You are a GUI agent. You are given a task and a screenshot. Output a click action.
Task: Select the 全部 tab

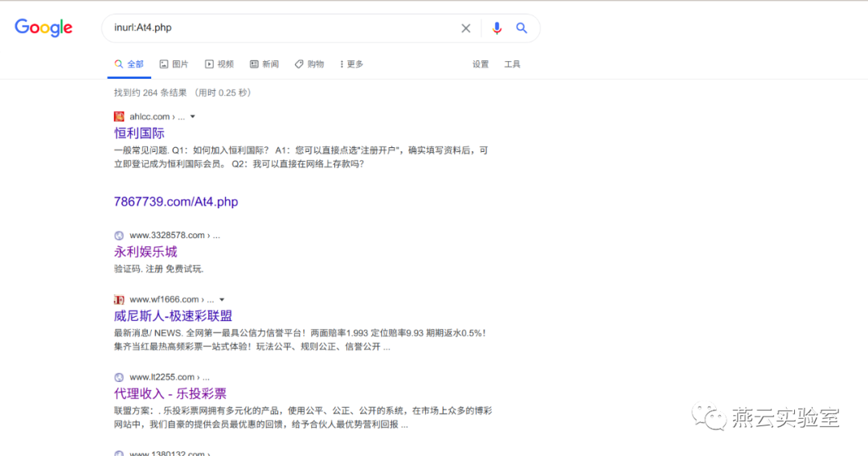pyautogui.click(x=129, y=64)
